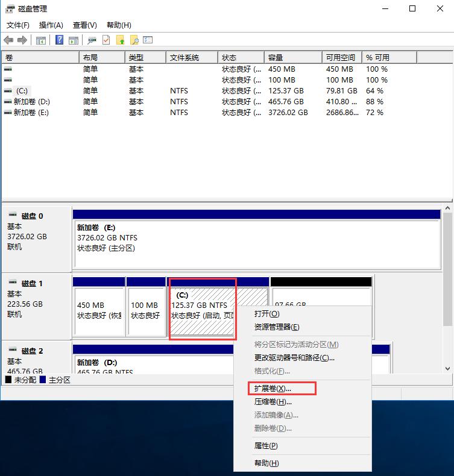Click the 79.81 GB free space cell

(x=342, y=91)
